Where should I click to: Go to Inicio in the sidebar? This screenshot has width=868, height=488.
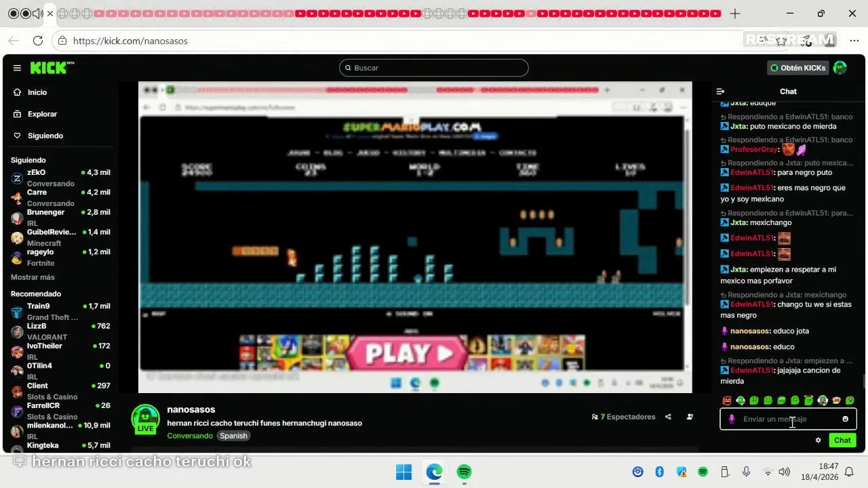point(37,92)
